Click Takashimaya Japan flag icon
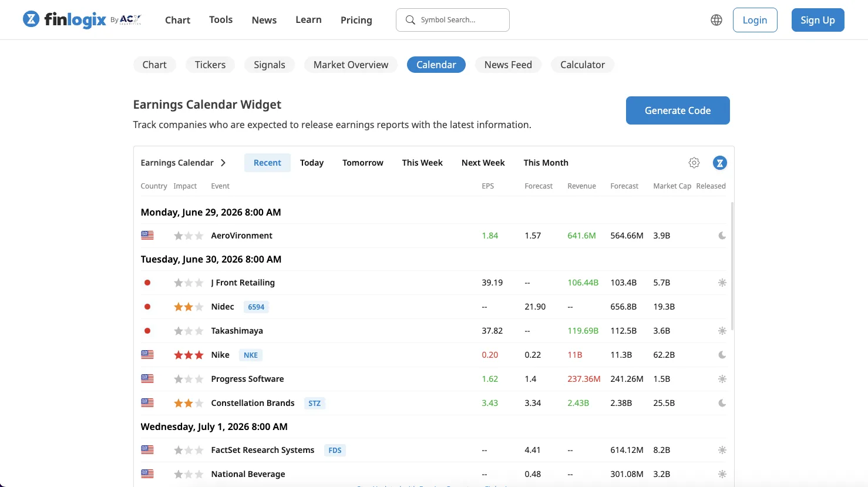868x487 pixels. (x=147, y=331)
